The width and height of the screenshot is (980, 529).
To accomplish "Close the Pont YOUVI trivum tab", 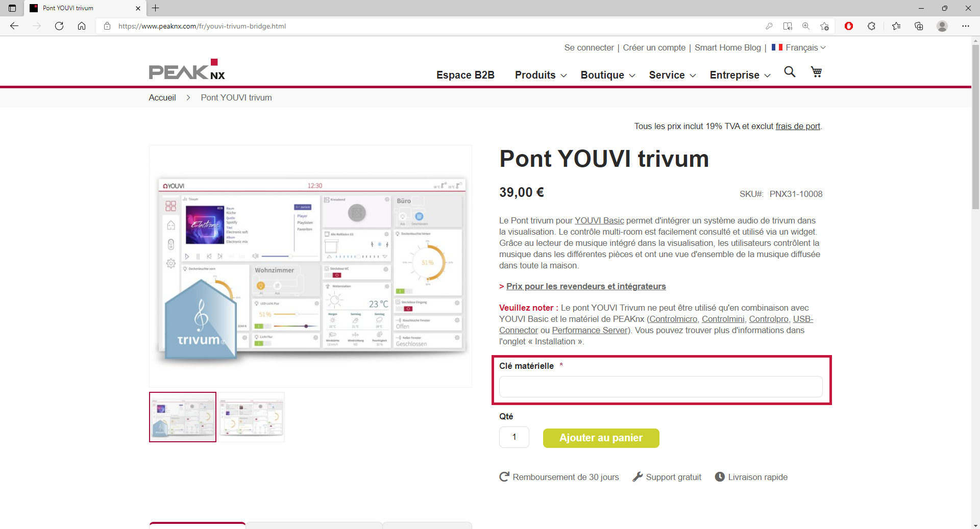I will pyautogui.click(x=138, y=8).
